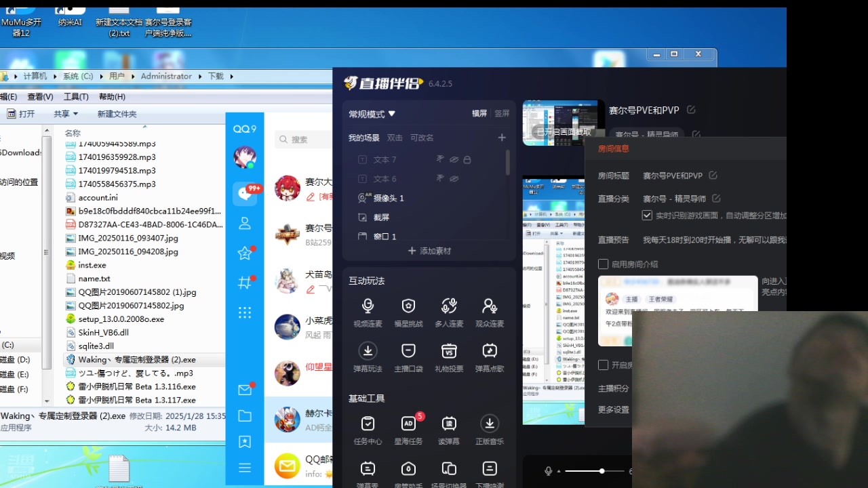868x488 pixels.
Task: Open the 共享 dropdown in Explorer toolbar
Action: (66, 114)
